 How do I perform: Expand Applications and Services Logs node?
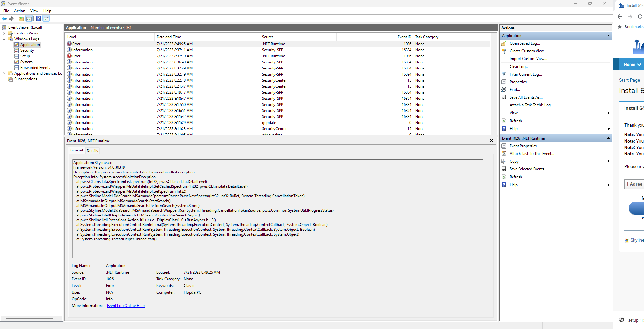point(4,73)
